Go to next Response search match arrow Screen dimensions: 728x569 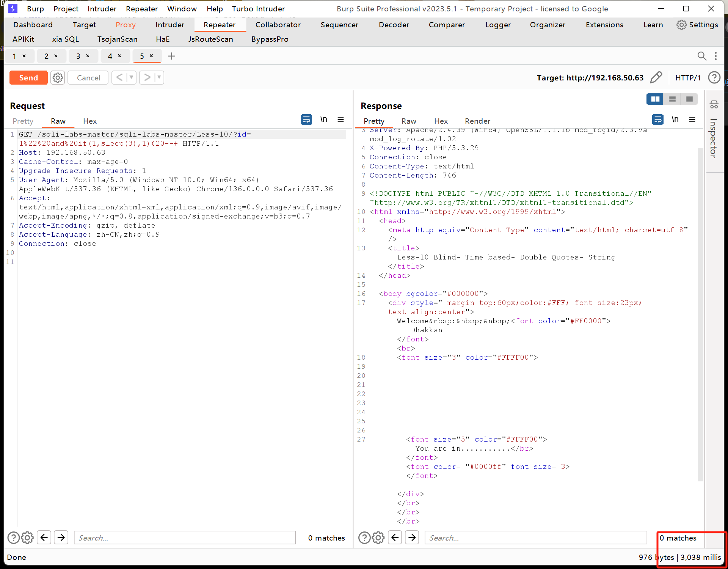pos(412,538)
